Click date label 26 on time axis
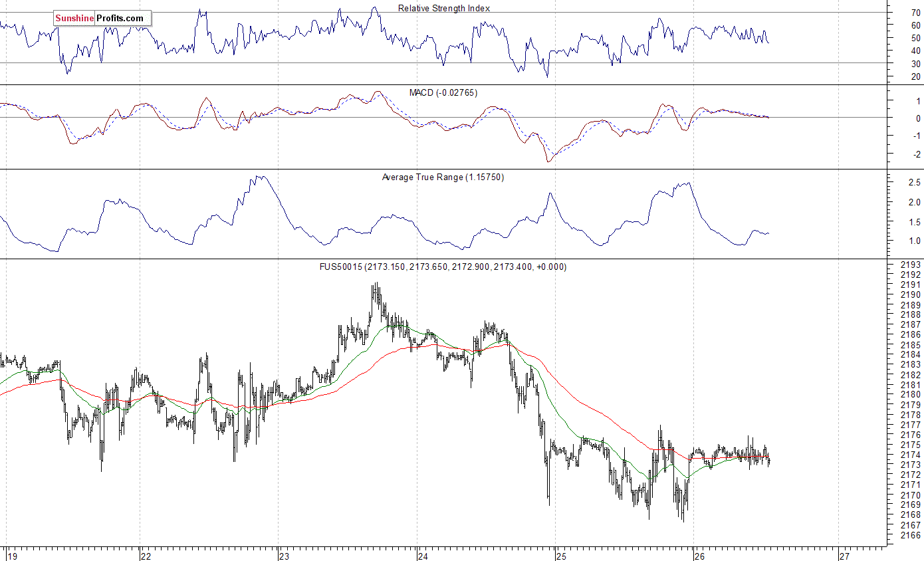 pyautogui.click(x=700, y=556)
